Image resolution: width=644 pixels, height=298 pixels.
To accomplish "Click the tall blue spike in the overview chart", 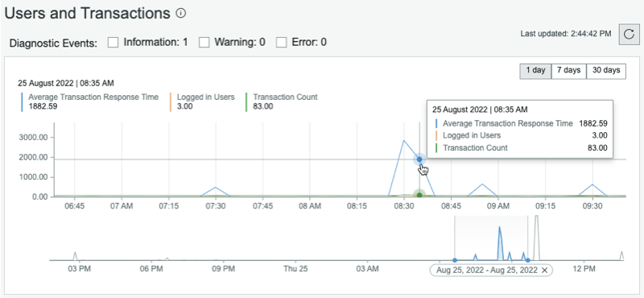I will [x=500, y=242].
